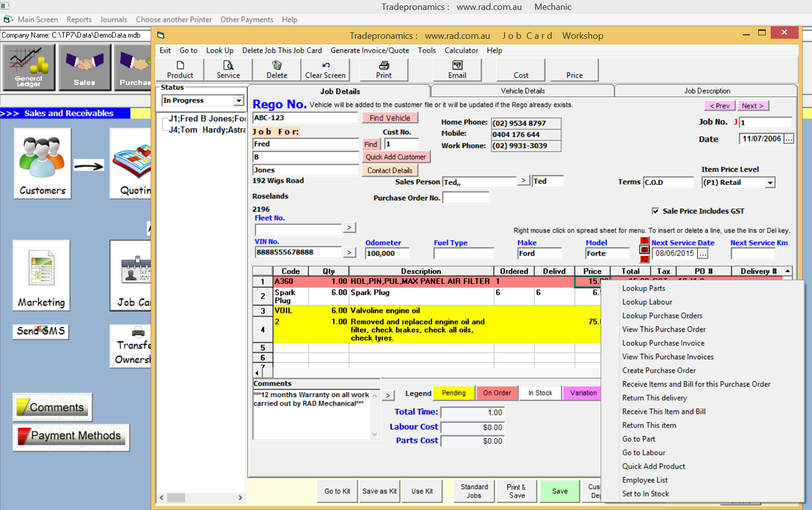This screenshot has width=812, height=510.
Task: Open the Purchases icon
Action: [133, 67]
